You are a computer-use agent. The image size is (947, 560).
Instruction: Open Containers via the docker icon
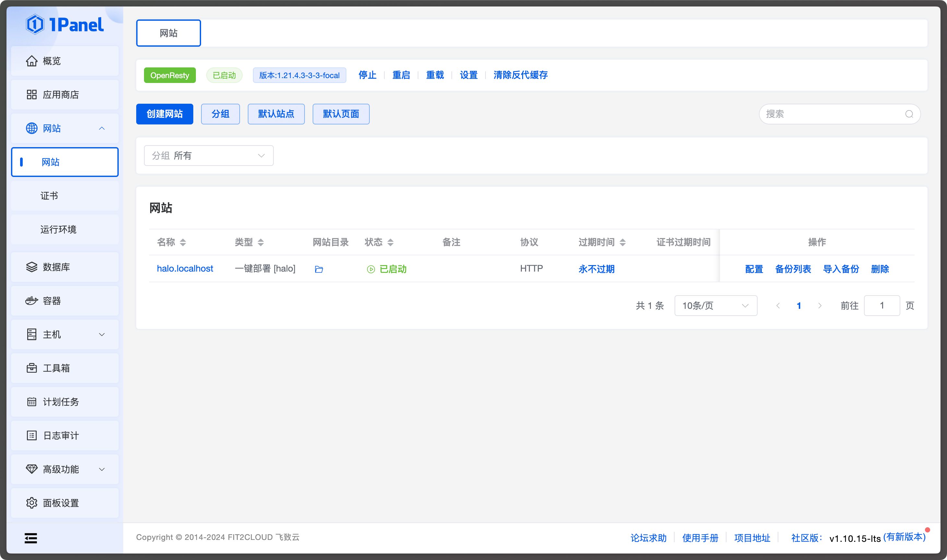[32, 301]
